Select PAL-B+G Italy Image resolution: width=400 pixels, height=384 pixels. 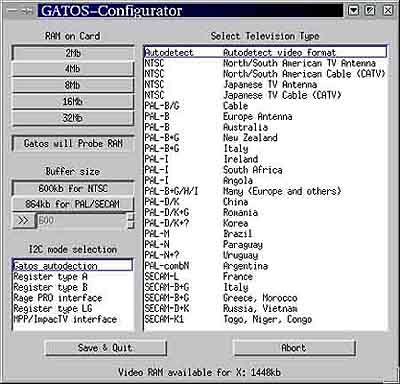266,148
